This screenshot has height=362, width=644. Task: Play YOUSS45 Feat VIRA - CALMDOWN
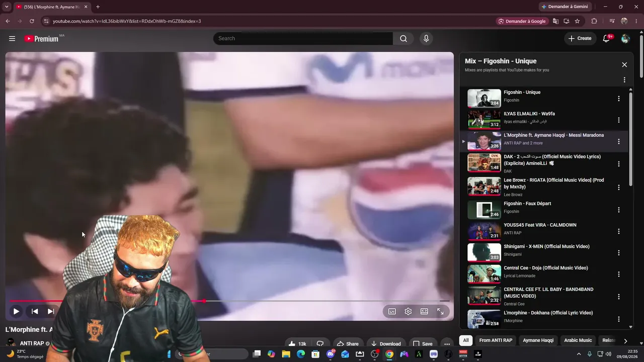tap(484, 231)
